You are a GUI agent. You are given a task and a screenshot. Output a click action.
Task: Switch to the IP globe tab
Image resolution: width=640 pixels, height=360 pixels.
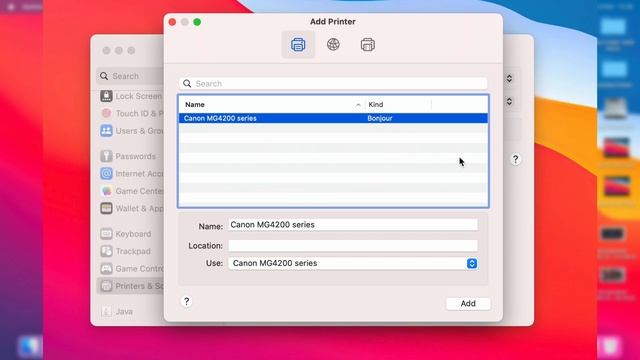333,44
